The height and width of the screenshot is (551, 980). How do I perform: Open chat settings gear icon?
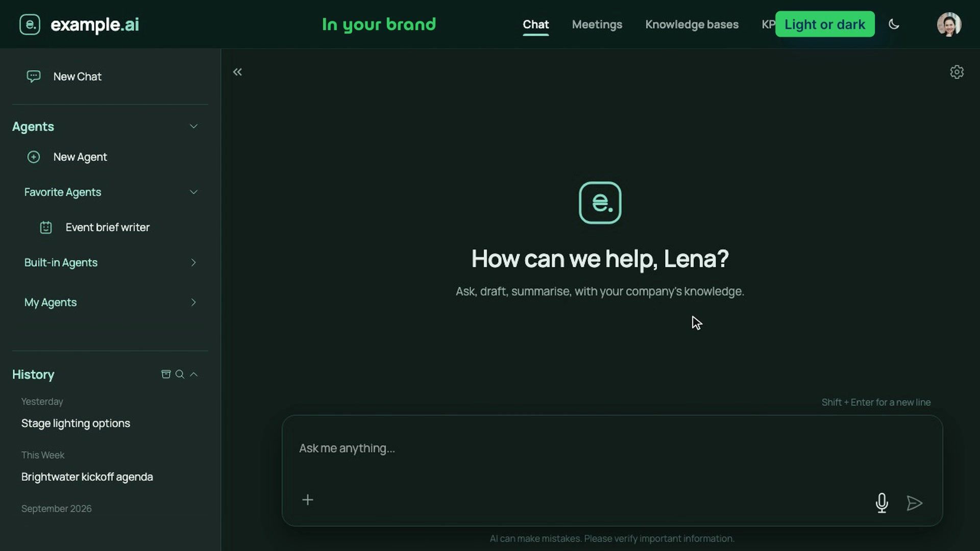(957, 72)
